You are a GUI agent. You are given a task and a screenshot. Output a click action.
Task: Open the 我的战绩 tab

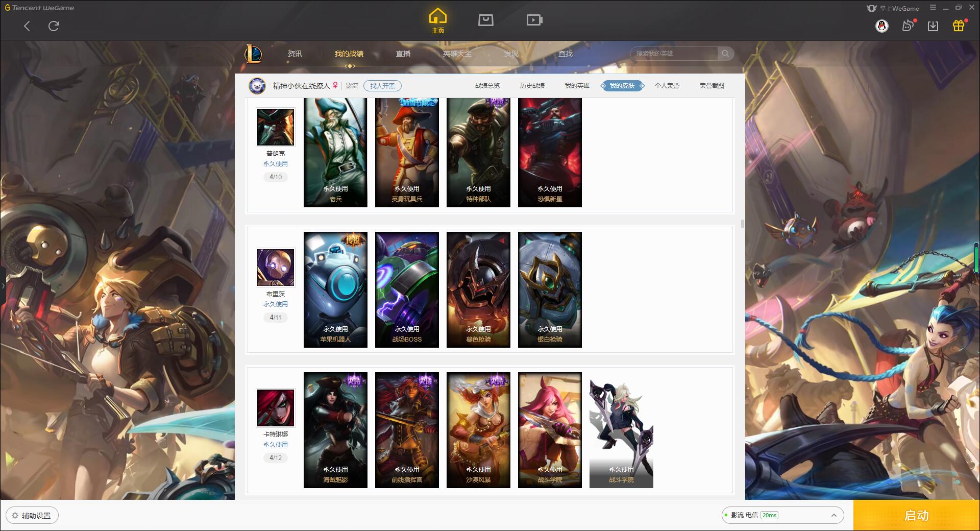349,54
